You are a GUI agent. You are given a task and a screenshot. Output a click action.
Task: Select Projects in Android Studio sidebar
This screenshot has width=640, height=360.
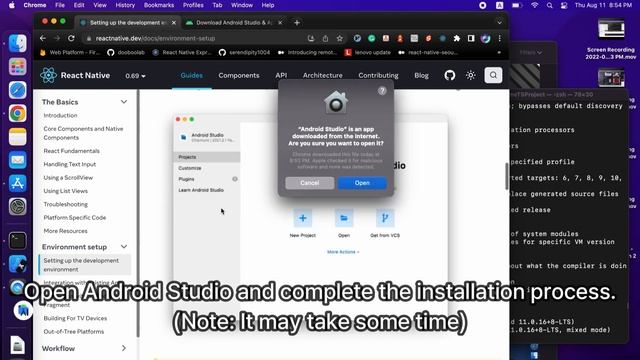click(207, 157)
